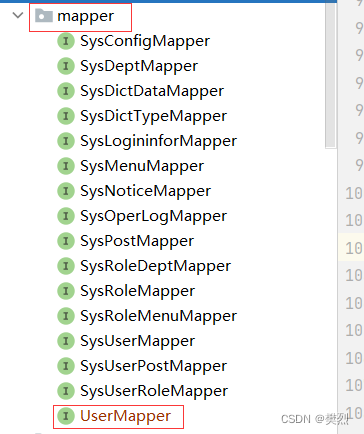Open SysRoleDeptMapper file
The image size is (364, 434).
[x=155, y=267]
